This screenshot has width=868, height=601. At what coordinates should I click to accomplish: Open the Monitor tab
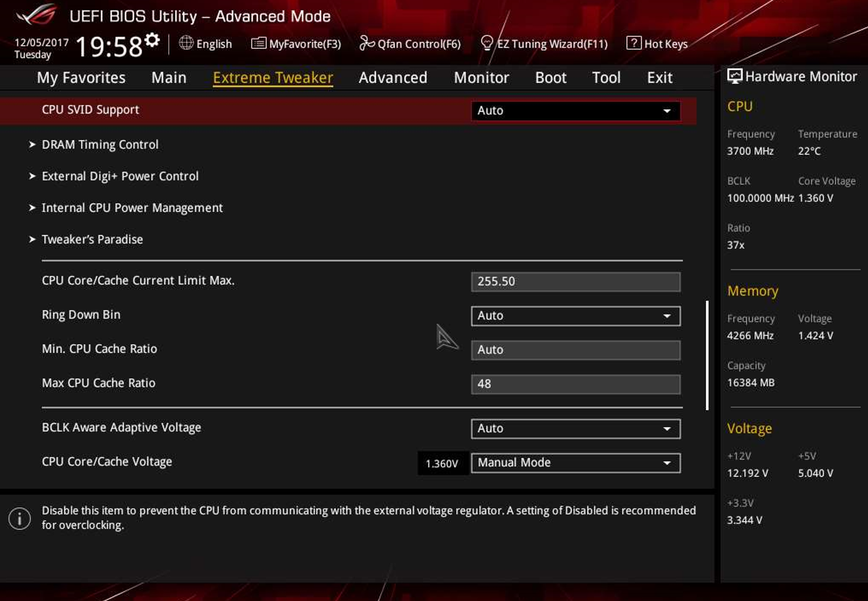[481, 78]
